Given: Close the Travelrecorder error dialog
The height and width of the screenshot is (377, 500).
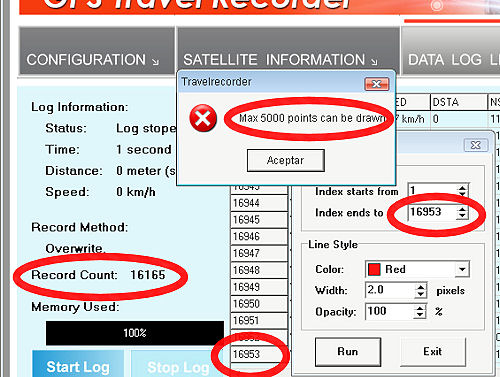Looking at the screenshot, I should pos(377,84).
